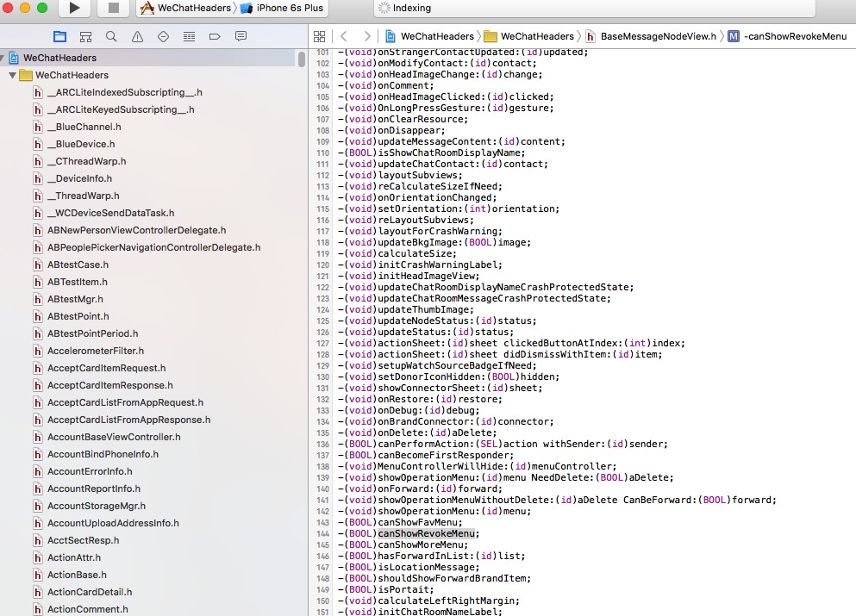Click the code line "-(void)layoutSubviews;"
The height and width of the screenshot is (616, 856).
click(x=400, y=176)
